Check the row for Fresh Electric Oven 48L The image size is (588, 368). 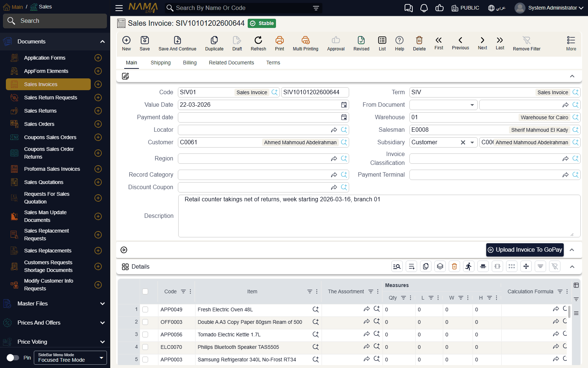(145, 309)
